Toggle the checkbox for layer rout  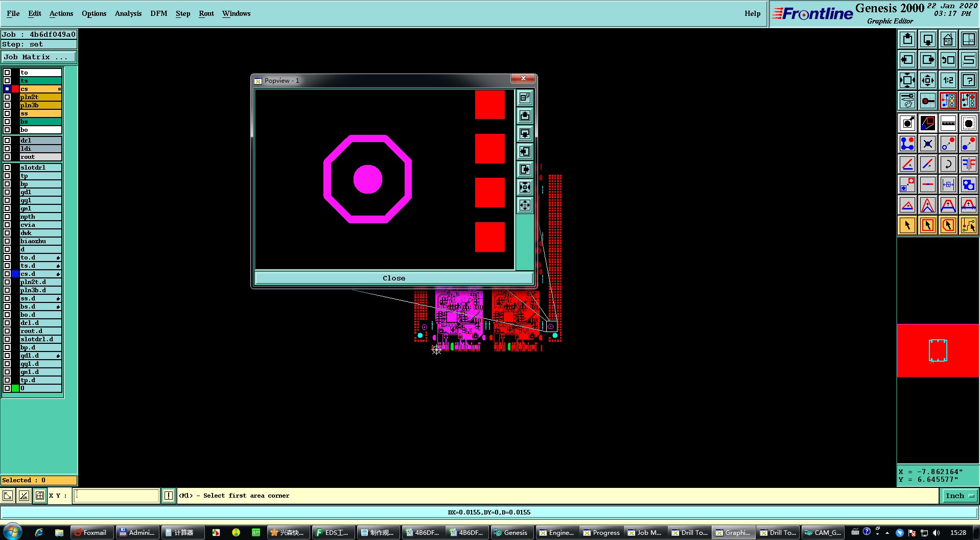[x=7, y=157]
